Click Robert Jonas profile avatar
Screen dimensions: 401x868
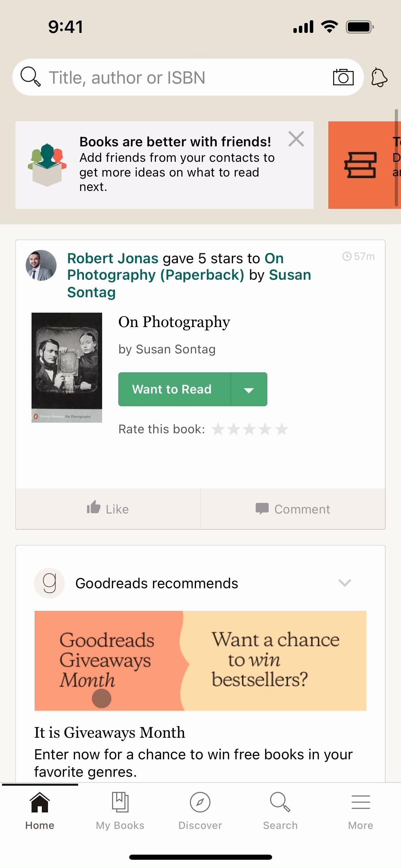[41, 265]
